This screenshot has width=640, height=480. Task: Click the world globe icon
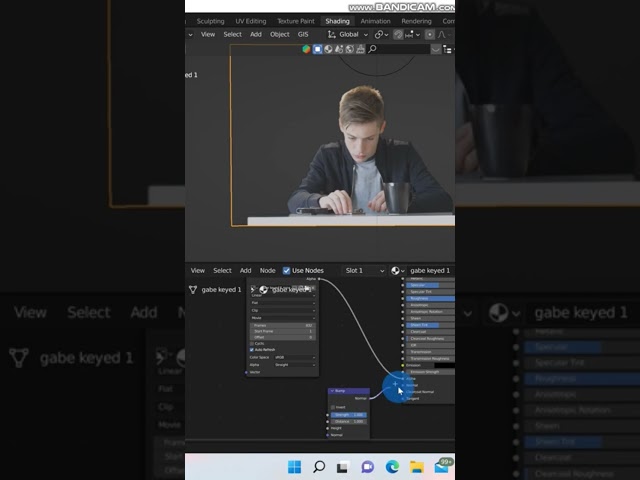(349, 49)
